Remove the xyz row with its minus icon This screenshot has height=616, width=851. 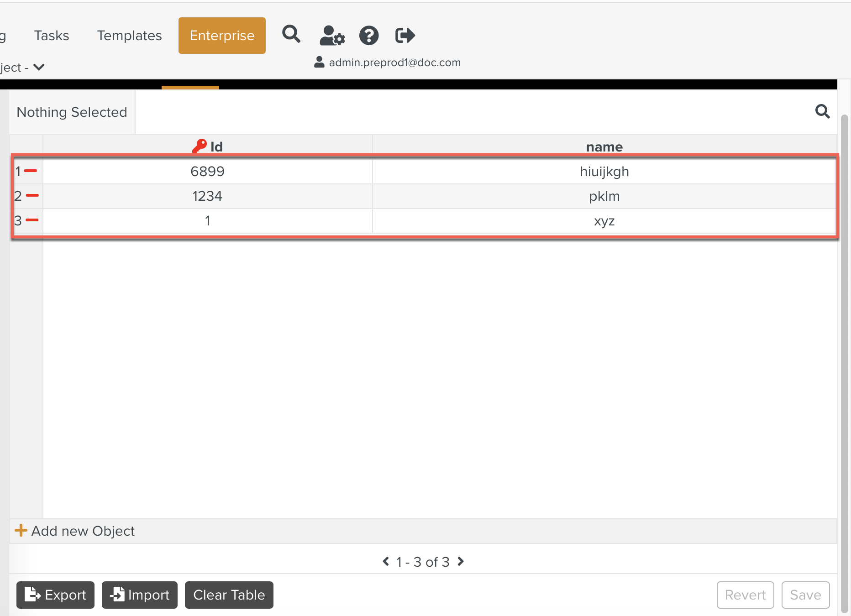pos(32,220)
